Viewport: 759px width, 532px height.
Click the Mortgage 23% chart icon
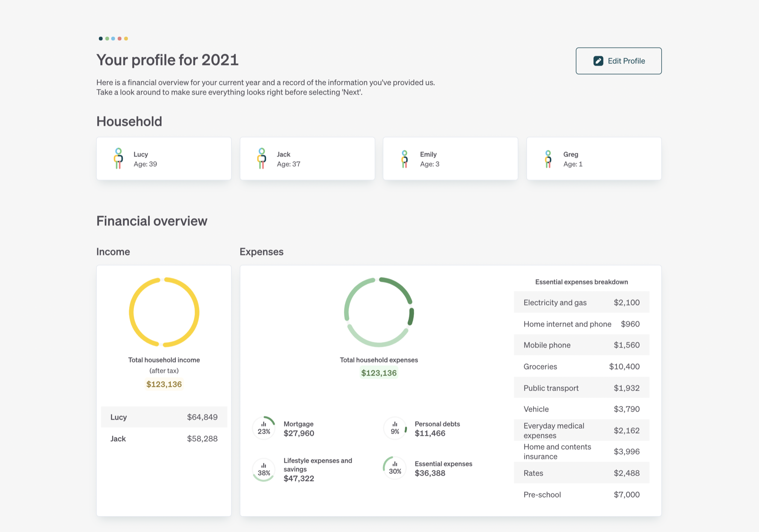(x=264, y=428)
